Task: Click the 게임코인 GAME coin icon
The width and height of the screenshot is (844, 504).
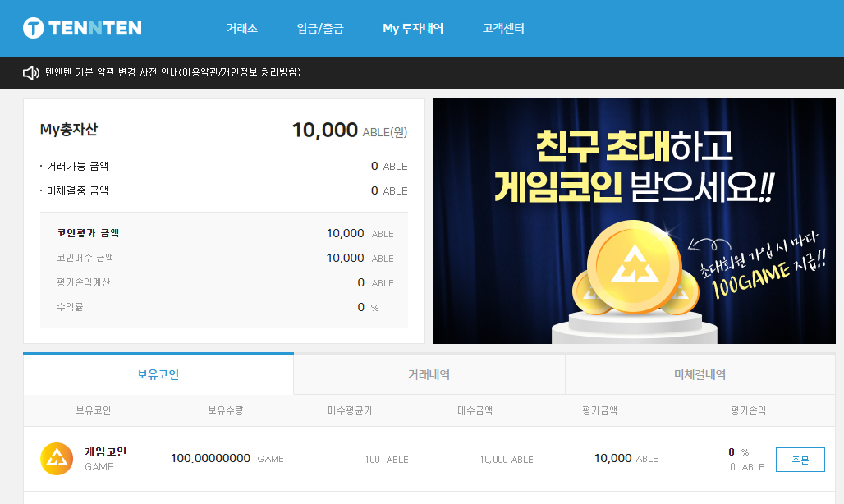Action: [57, 459]
